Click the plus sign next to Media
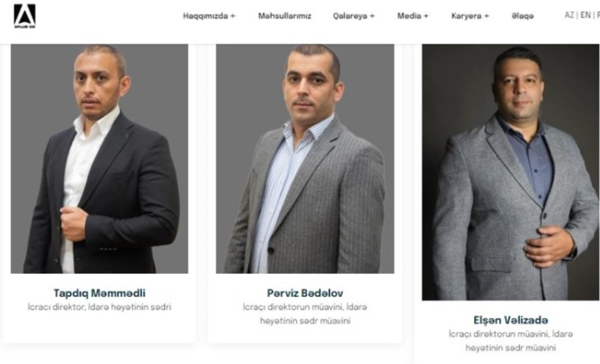The height and width of the screenshot is (364, 600). [x=426, y=16]
